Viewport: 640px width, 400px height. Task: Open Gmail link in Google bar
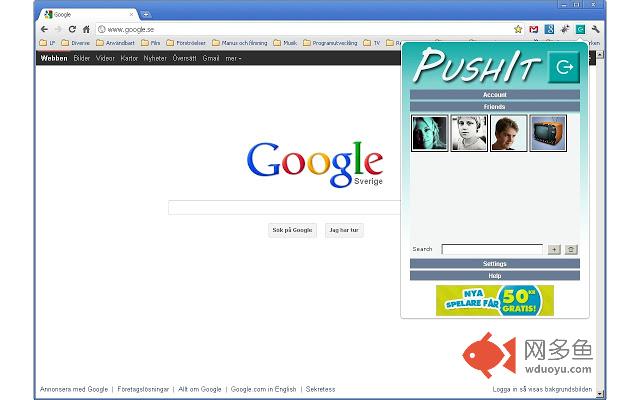click(211, 58)
